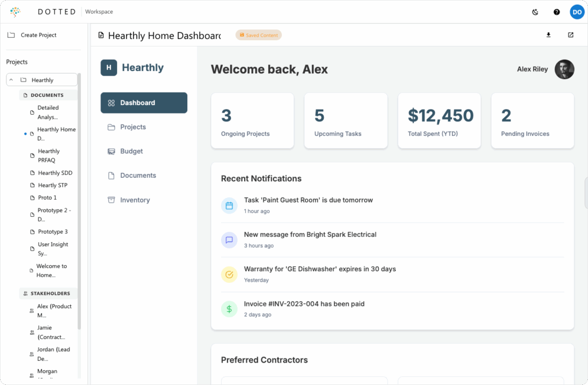
Task: Click the message icon for Bright Spark Electrical
Action: (x=229, y=240)
